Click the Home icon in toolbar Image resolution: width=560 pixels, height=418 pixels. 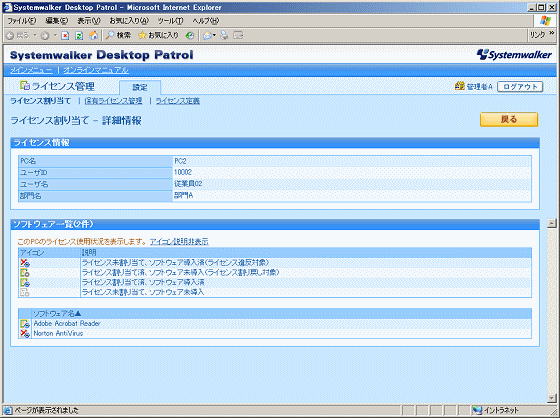94,35
